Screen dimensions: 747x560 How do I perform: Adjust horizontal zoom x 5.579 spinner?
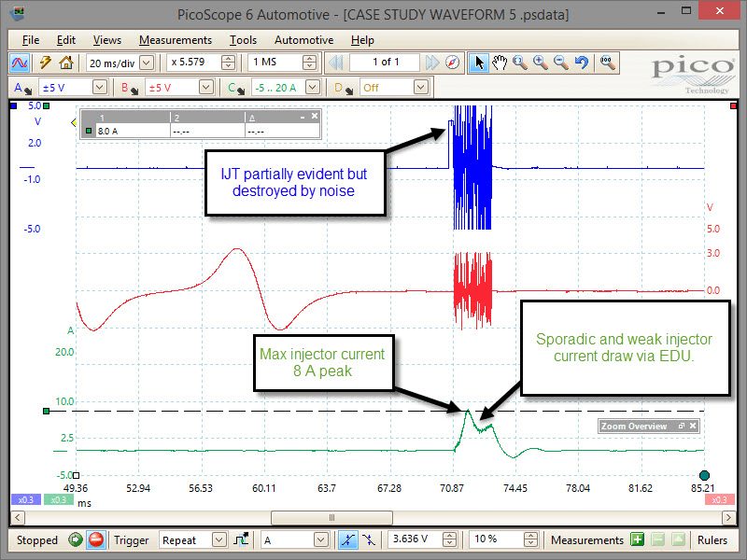point(228,63)
